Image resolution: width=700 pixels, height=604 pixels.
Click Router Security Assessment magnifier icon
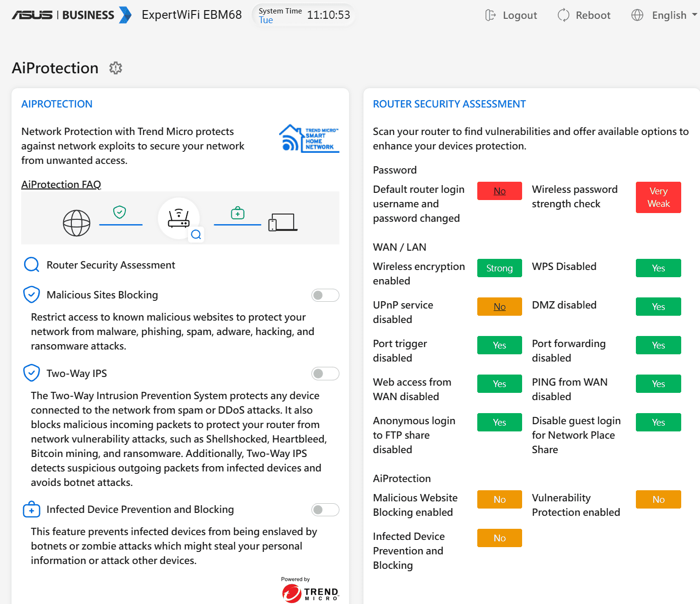[x=32, y=265]
